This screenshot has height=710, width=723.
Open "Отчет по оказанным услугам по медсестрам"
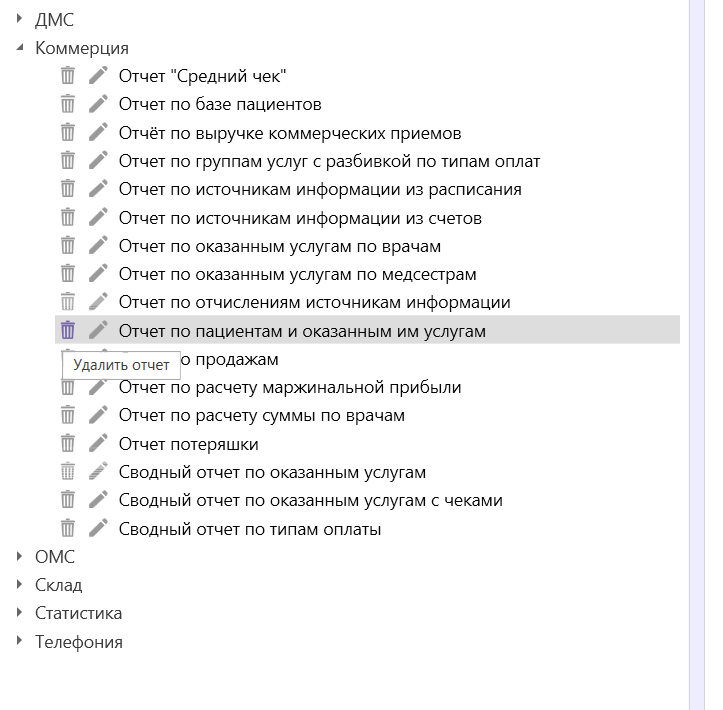coord(297,274)
